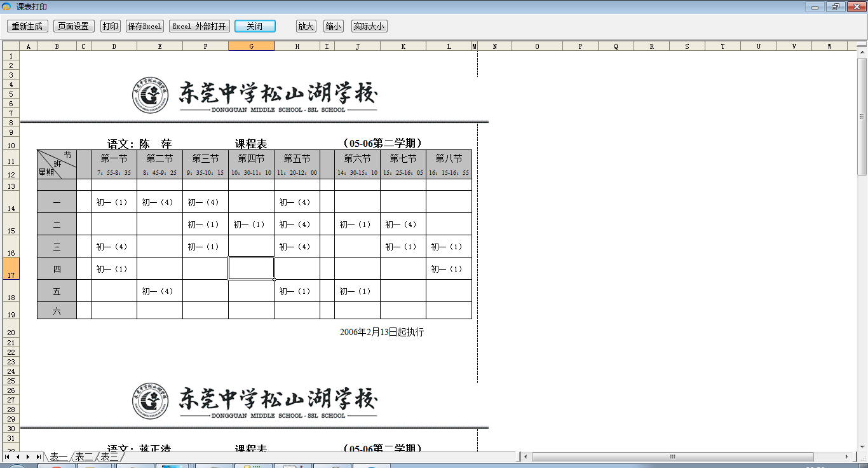Viewport: 868px width, 468px height.
Task: Click the next sheet navigation arrow
Action: 28,457
